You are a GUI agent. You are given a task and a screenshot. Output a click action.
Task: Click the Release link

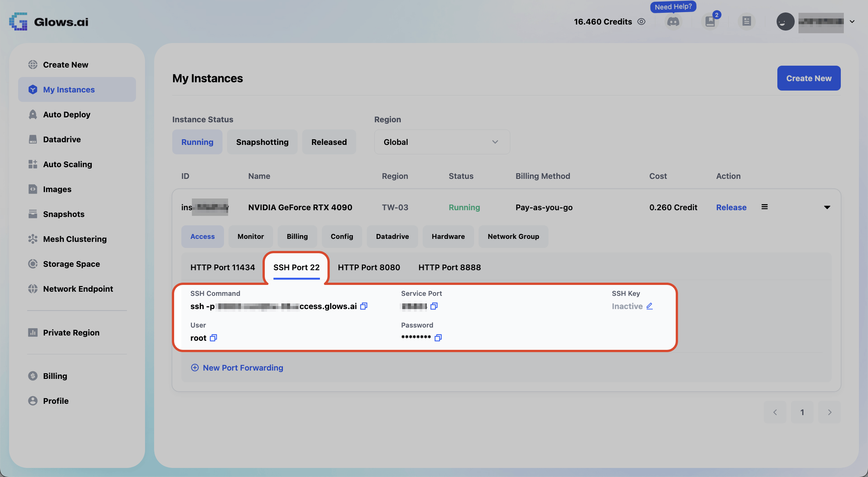[x=731, y=207]
